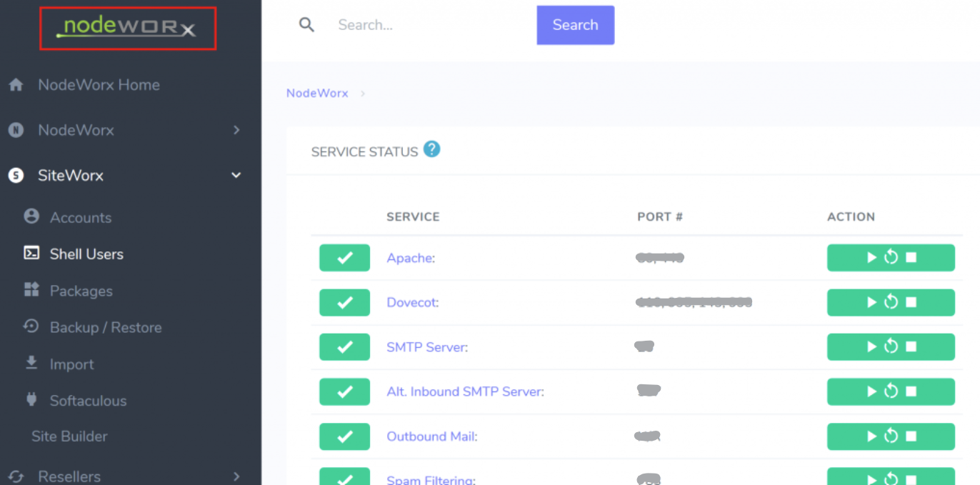Open Softaculous in sidebar
This screenshot has height=485, width=980.
(x=88, y=401)
